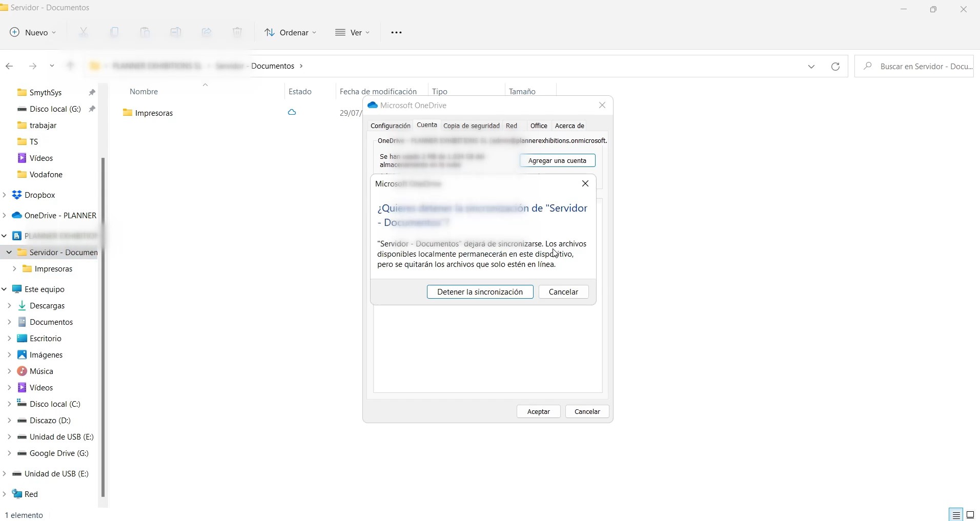Switch to the Office tab
Image resolution: width=980 pixels, height=521 pixels.
point(539,126)
